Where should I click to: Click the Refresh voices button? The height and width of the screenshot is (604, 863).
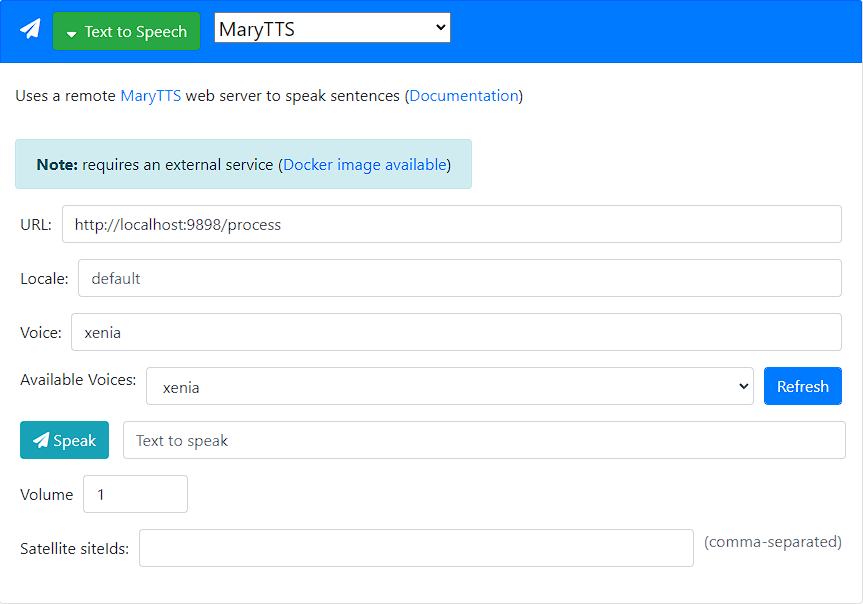(x=802, y=386)
